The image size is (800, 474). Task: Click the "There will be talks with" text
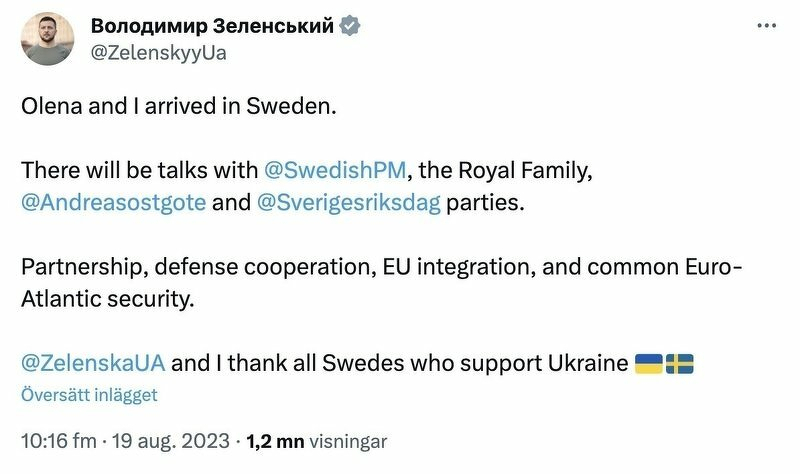(138, 169)
